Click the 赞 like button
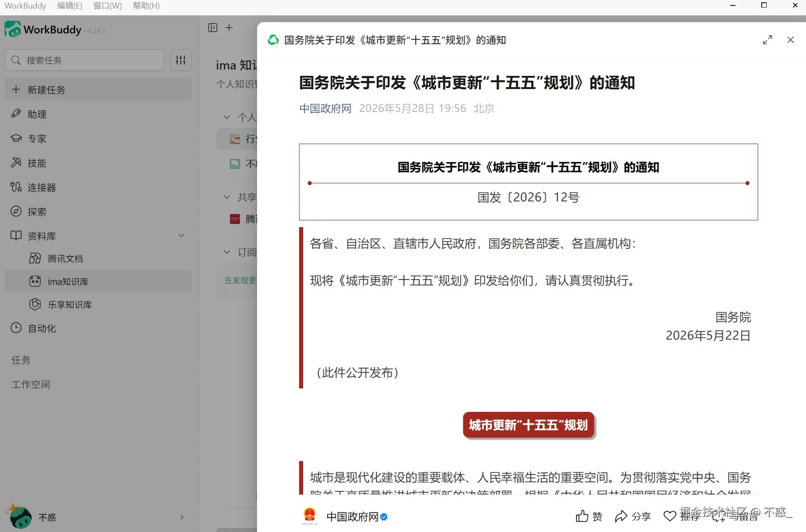Screen dimensions: 806x532 pyautogui.click(x=589, y=516)
